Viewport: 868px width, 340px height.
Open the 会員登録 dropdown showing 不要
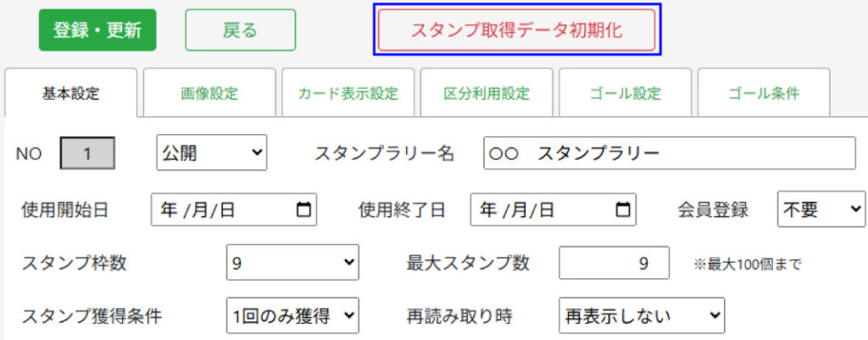pos(821,209)
